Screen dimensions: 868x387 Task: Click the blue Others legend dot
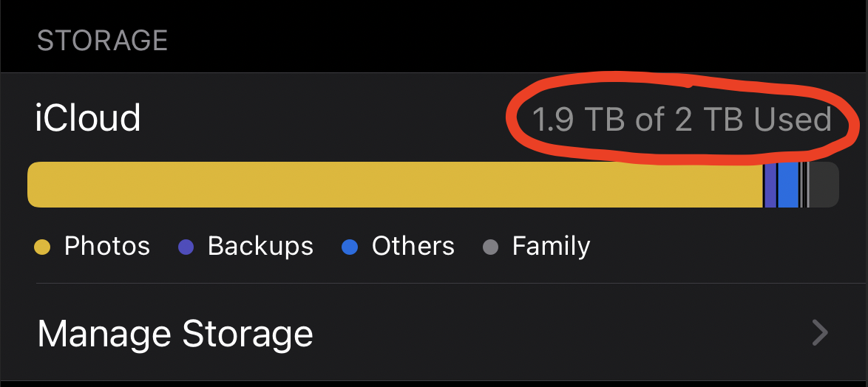(x=350, y=247)
